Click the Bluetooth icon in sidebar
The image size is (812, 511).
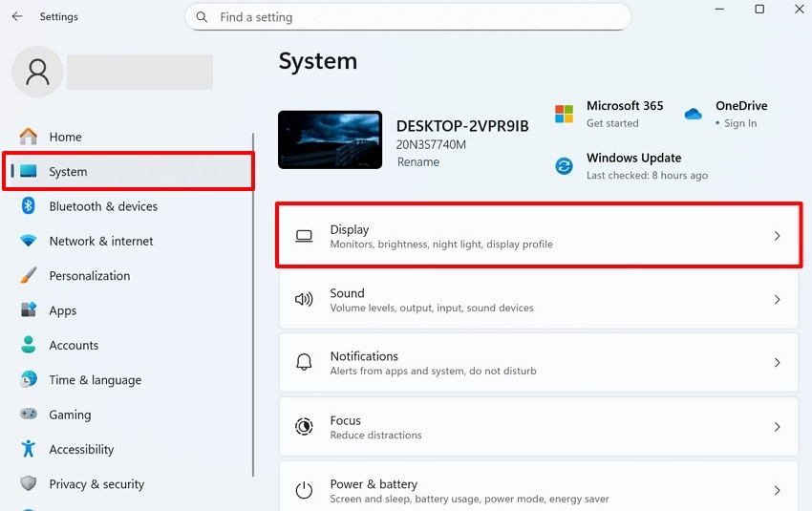29,206
